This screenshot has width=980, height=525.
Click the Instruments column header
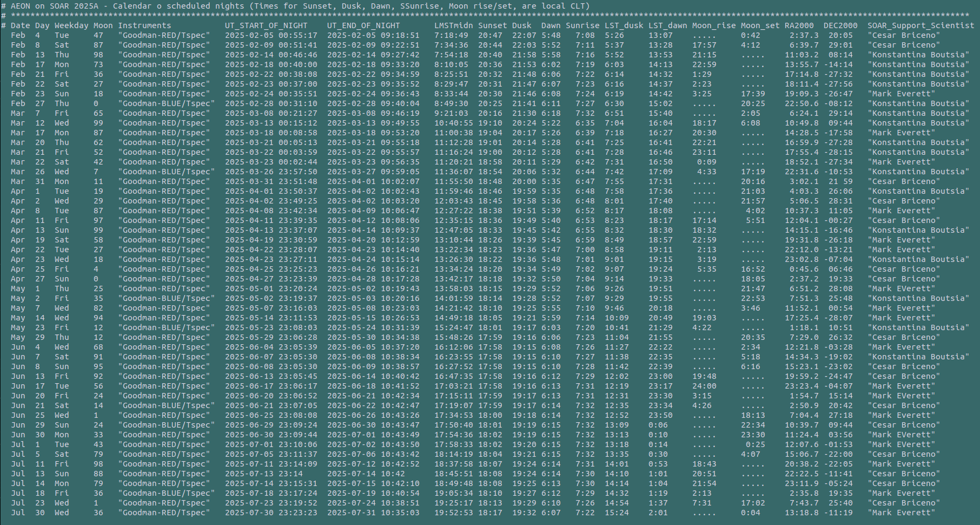click(144, 25)
